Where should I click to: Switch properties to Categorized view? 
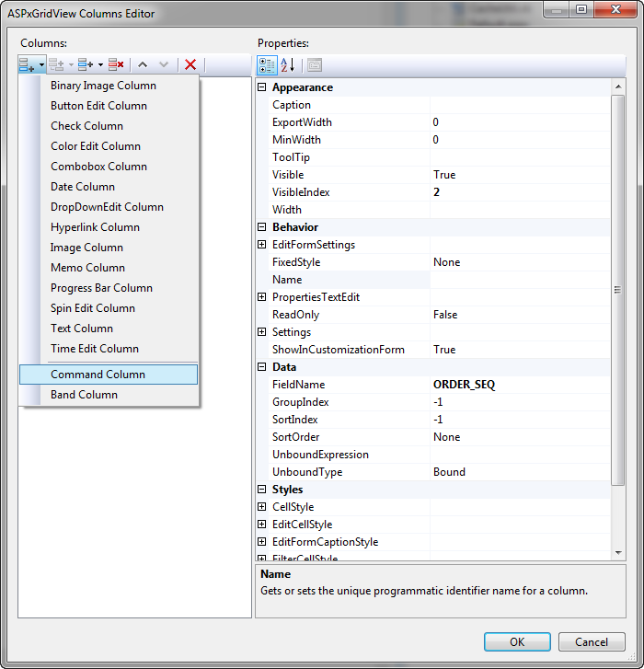coord(267,65)
